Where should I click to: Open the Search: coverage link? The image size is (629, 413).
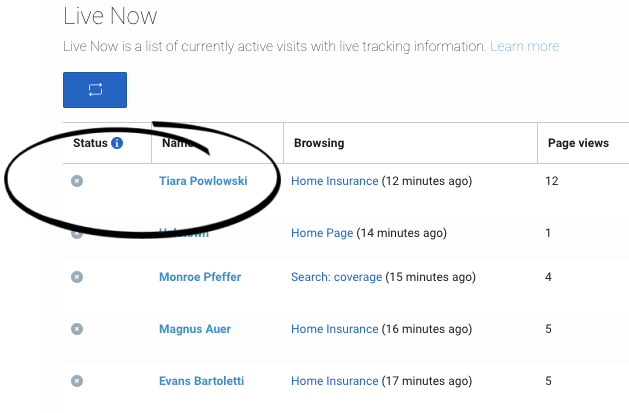[x=336, y=277]
